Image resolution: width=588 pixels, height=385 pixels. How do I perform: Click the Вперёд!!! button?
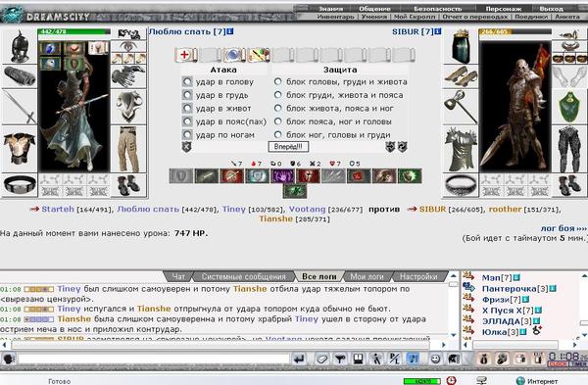[288, 147]
